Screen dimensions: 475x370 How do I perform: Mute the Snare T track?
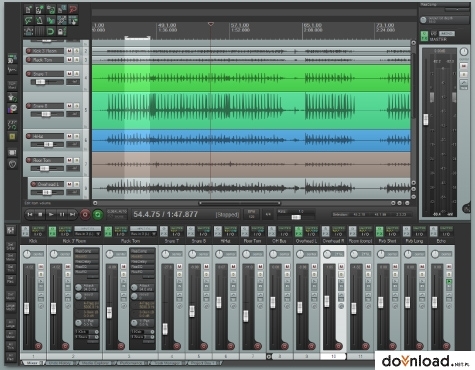pyautogui.click(x=69, y=73)
